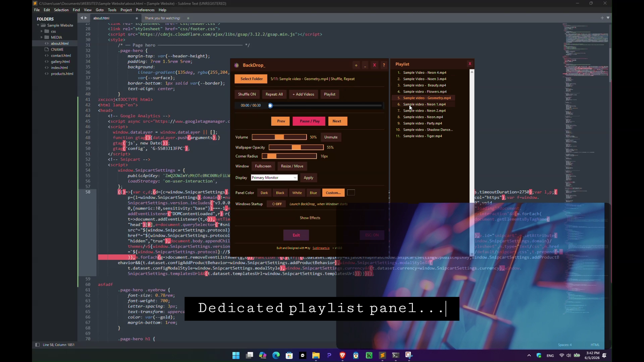The image size is (644, 362).
Task: Click the Exit button in BackDrop
Action: point(296,235)
